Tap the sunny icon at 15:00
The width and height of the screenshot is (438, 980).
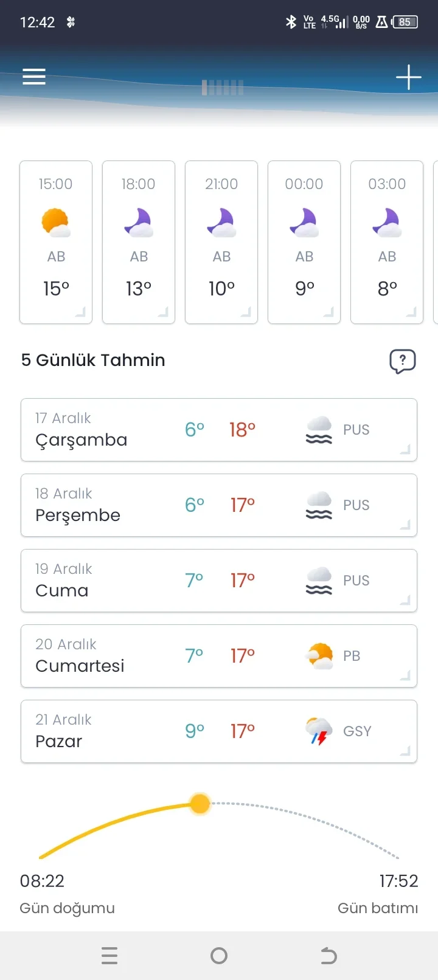pyautogui.click(x=56, y=223)
